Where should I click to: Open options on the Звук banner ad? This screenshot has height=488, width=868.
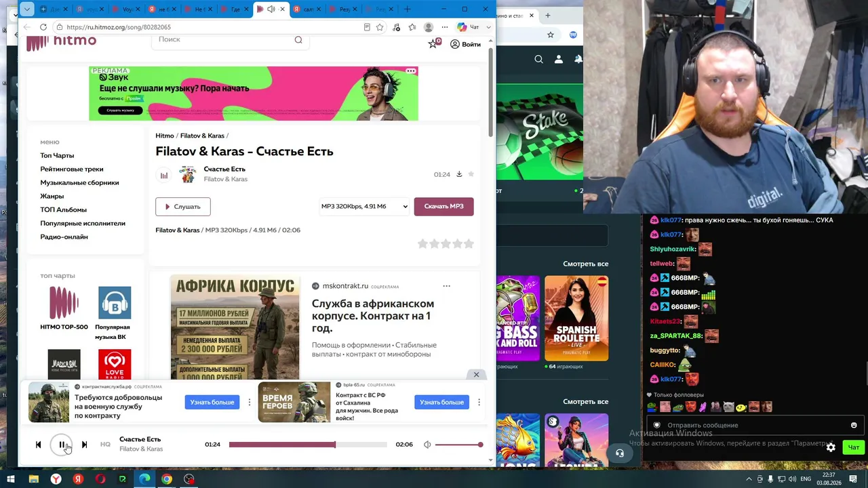point(411,70)
